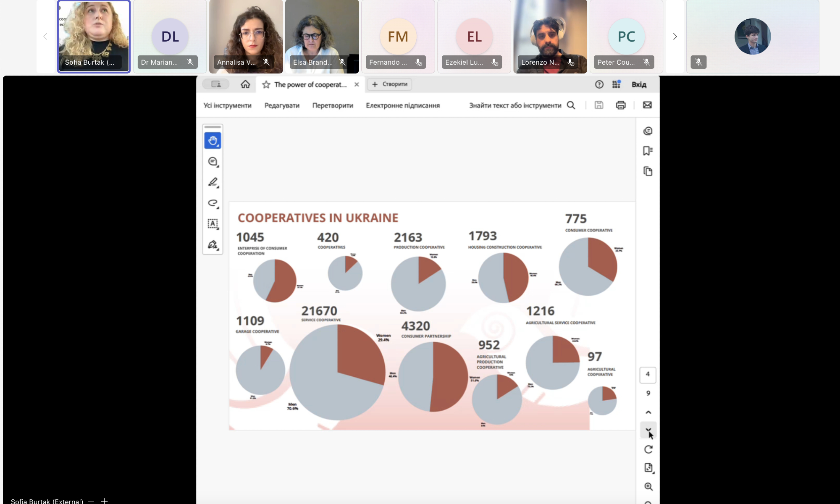Go to next page with down chevron
The width and height of the screenshot is (840, 504).
tap(648, 430)
